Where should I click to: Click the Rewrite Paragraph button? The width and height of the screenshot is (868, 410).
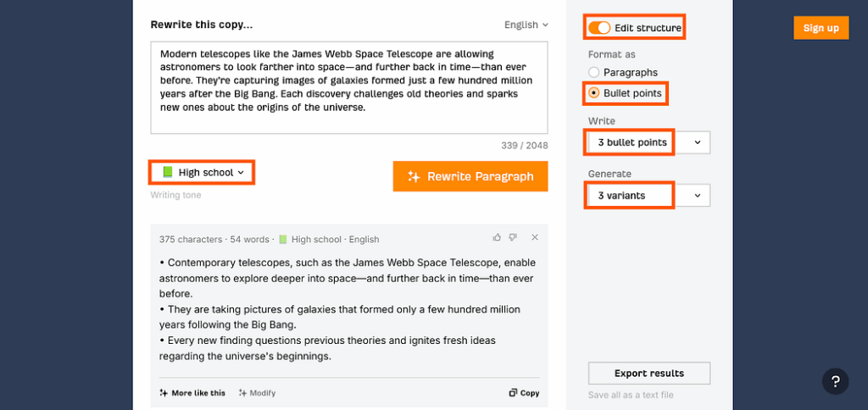470,176
